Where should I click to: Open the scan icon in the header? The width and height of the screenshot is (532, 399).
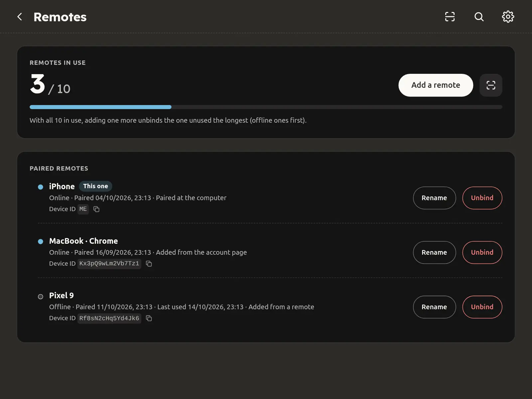tap(450, 17)
